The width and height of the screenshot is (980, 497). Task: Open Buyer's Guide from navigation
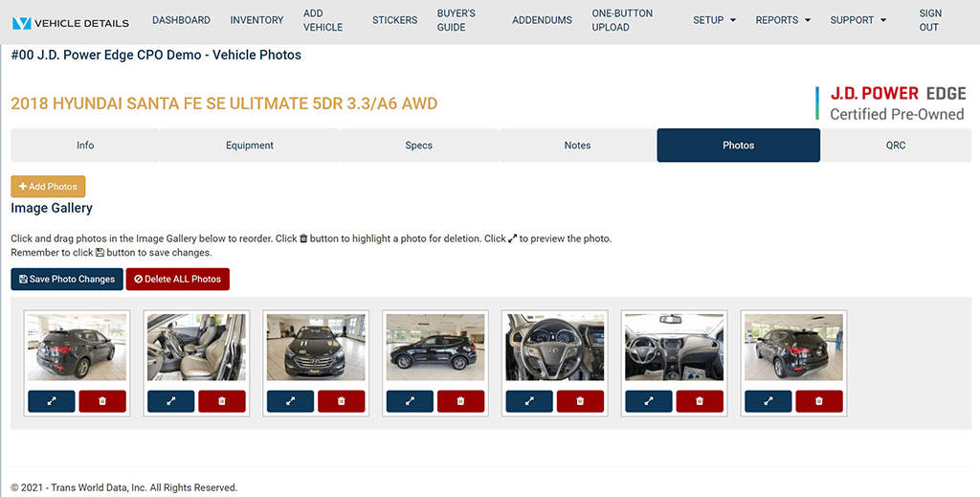457,20
